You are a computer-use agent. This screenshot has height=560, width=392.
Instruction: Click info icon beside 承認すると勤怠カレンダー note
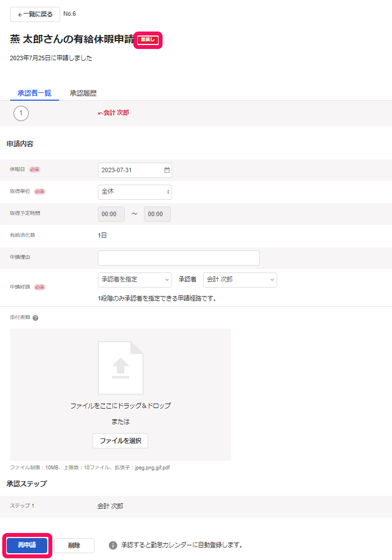[113, 545]
